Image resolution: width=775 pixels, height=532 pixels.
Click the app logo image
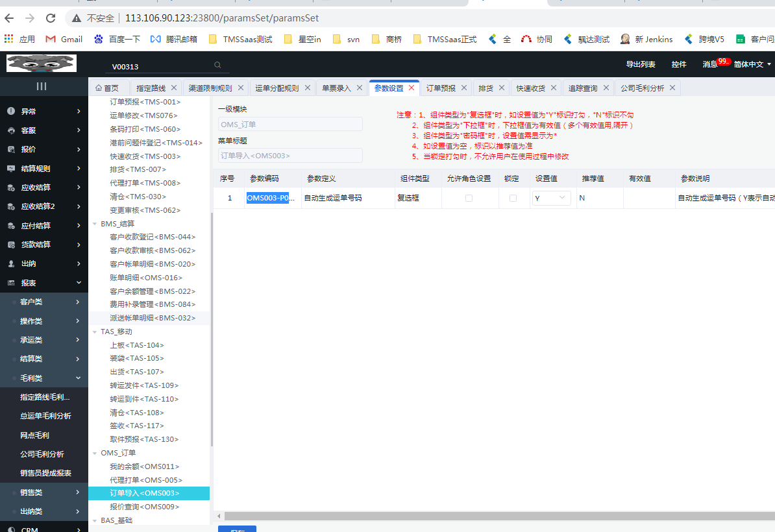click(42, 63)
